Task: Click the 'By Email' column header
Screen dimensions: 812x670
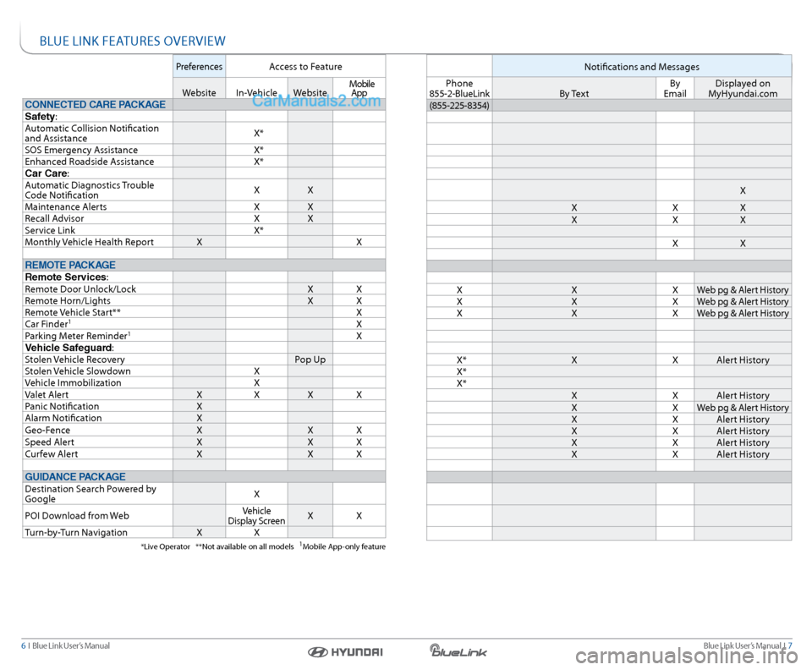Action: click(675, 89)
